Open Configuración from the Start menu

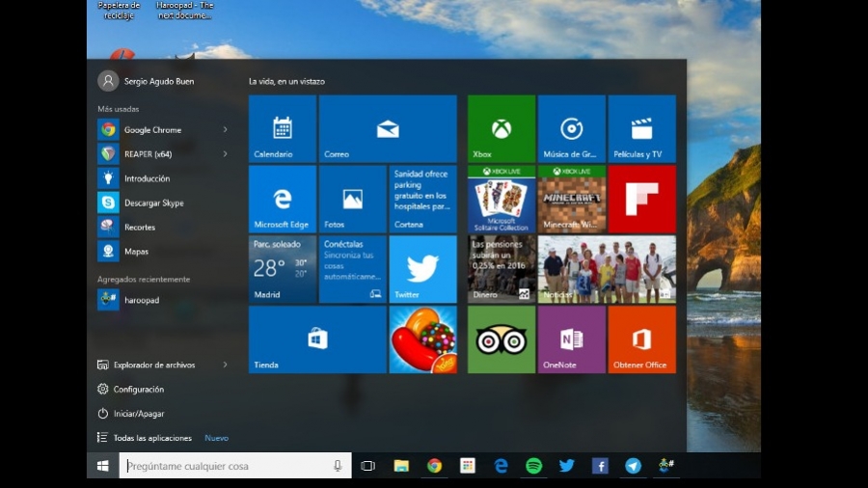pyautogui.click(x=139, y=389)
